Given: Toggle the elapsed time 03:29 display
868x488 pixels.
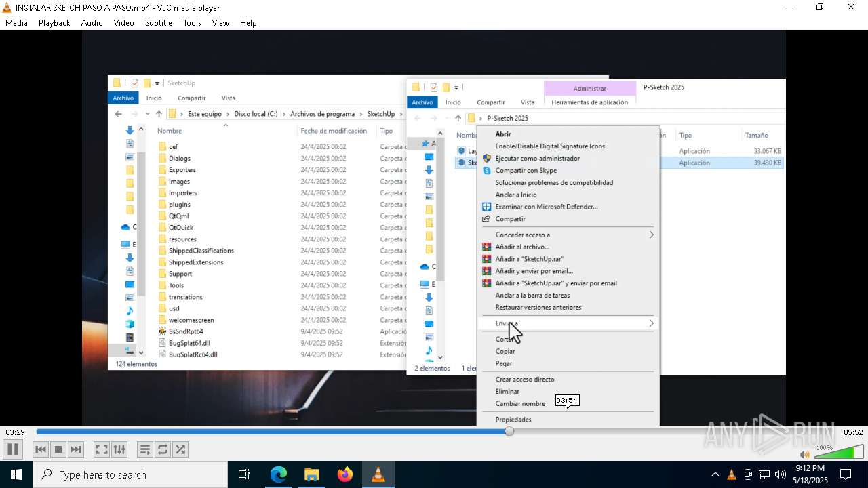Looking at the screenshot, I should point(16,432).
